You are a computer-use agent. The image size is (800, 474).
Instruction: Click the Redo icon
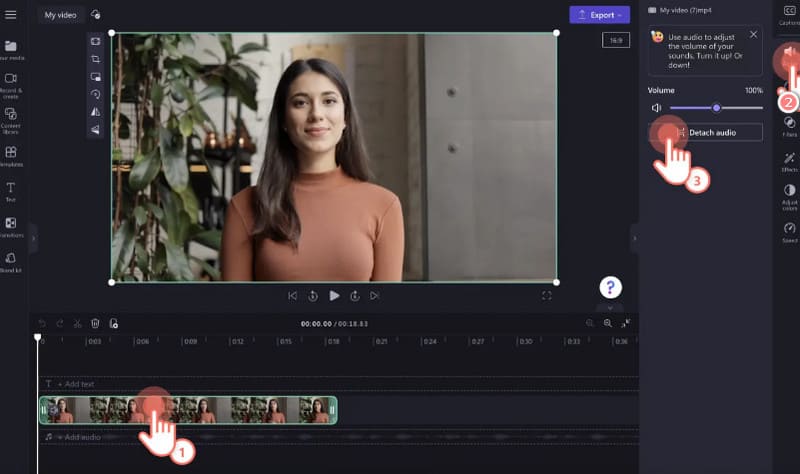[x=60, y=323]
